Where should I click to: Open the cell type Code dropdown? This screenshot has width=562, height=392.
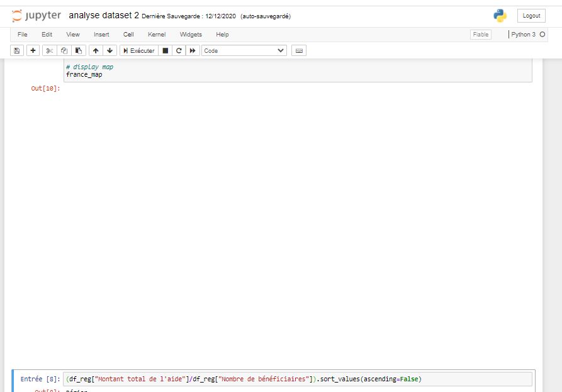pyautogui.click(x=244, y=50)
